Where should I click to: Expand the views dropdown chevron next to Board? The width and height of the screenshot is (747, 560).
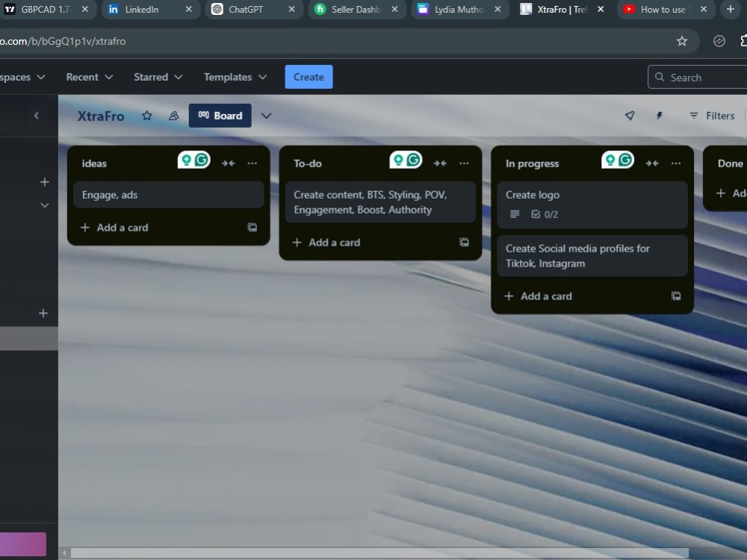[267, 116]
